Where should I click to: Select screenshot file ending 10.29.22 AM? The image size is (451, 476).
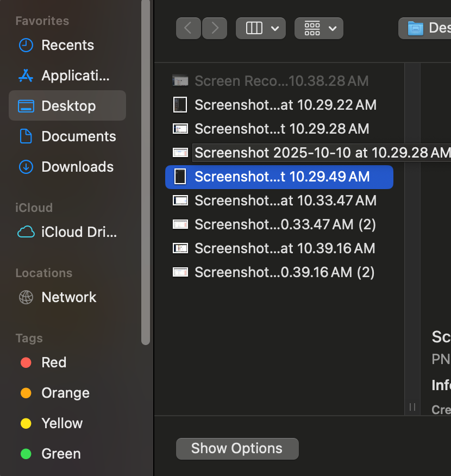click(285, 105)
